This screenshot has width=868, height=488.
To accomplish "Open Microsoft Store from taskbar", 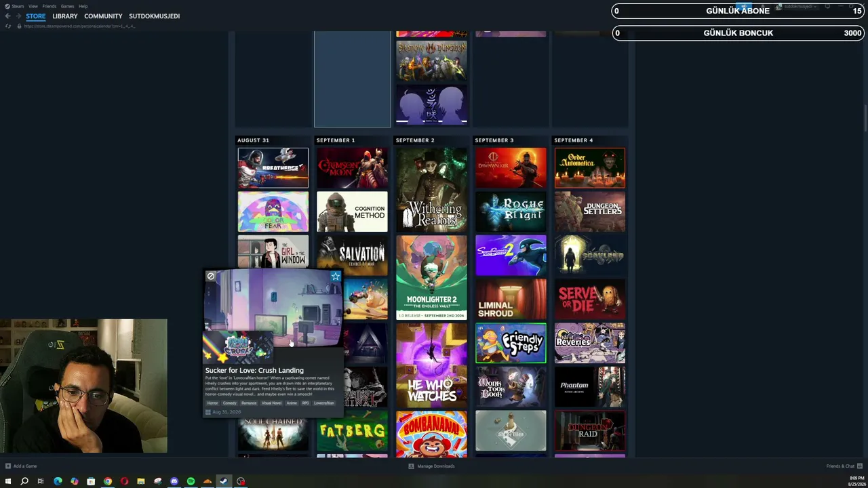I will (x=91, y=481).
